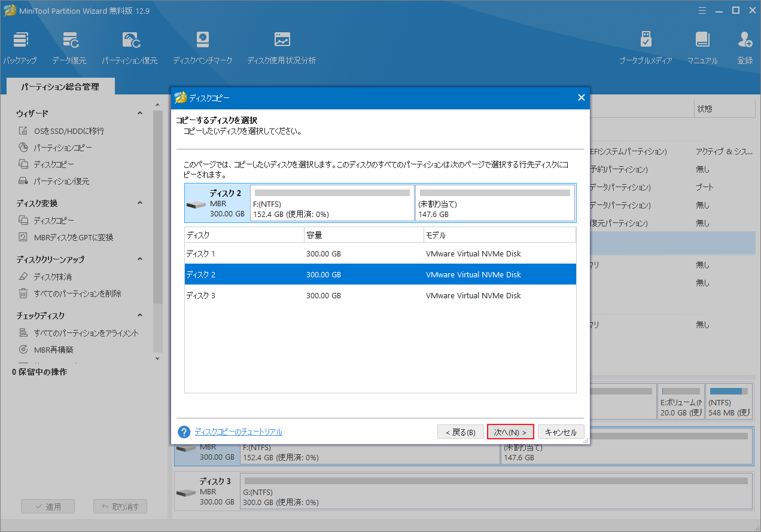Select MBR再構築 rebuild MBR option

[x=46, y=350]
